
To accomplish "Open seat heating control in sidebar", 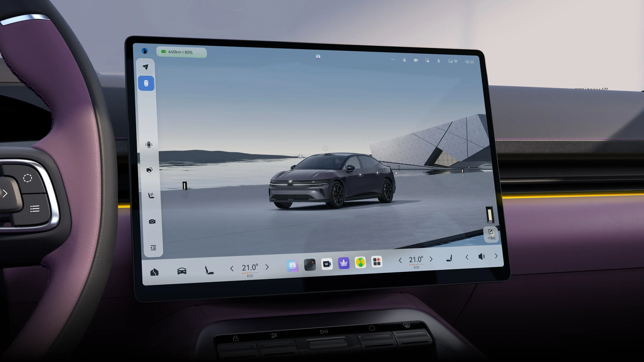I will (151, 195).
